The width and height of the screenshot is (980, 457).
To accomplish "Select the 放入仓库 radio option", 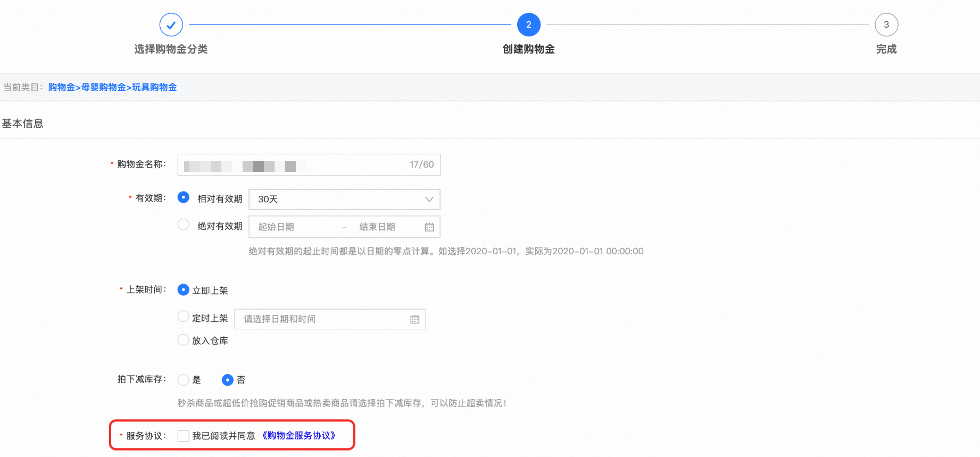I will tap(184, 339).
